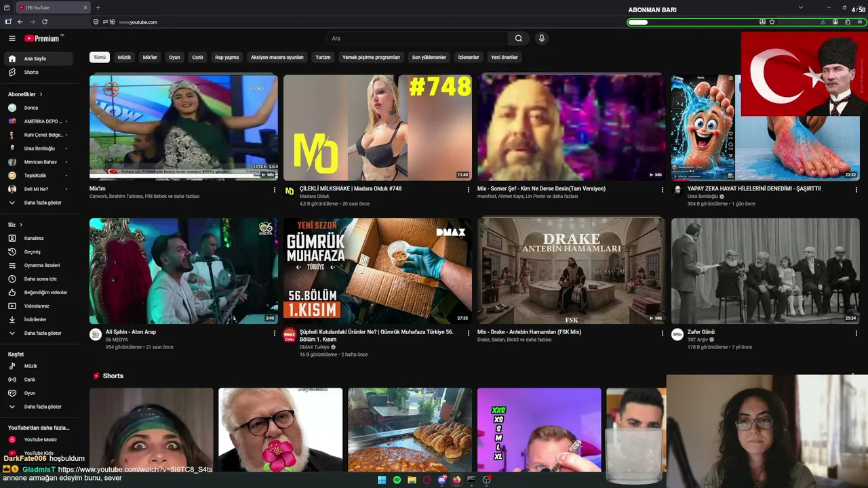Select the Turizm filter chip
This screenshot has height=488, width=868.
[323, 58]
